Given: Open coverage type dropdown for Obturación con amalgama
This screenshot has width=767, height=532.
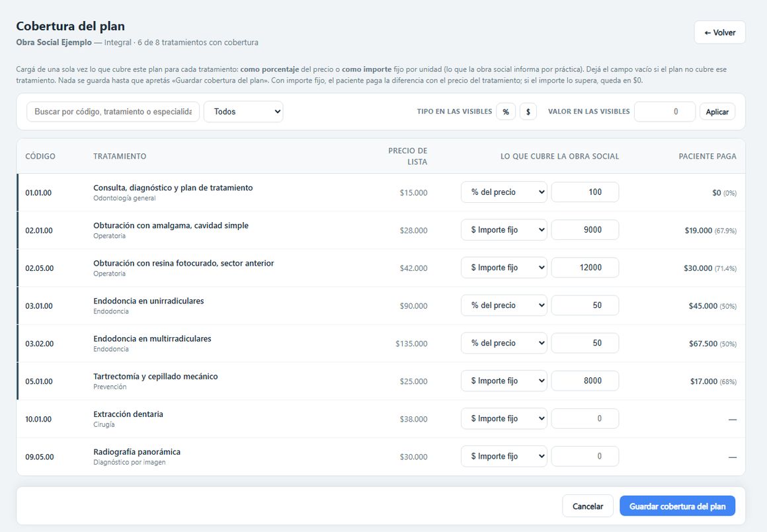Looking at the screenshot, I should tap(504, 230).
